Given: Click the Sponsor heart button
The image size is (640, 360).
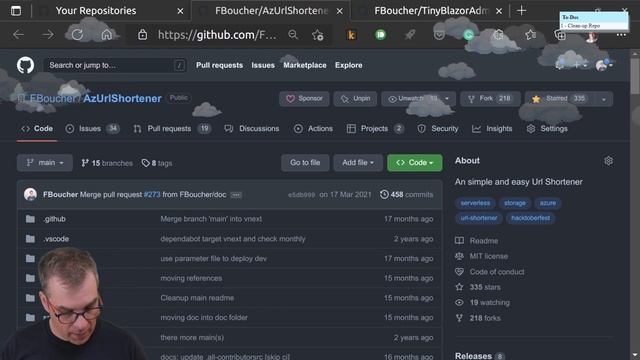Looking at the screenshot, I should click(304, 99).
